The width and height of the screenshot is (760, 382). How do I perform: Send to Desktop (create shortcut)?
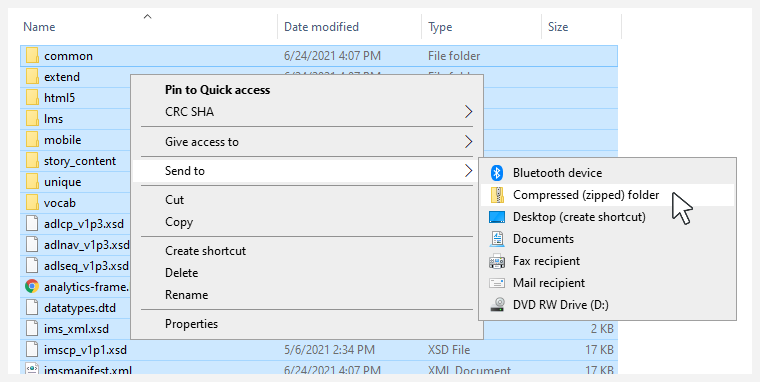607,217
